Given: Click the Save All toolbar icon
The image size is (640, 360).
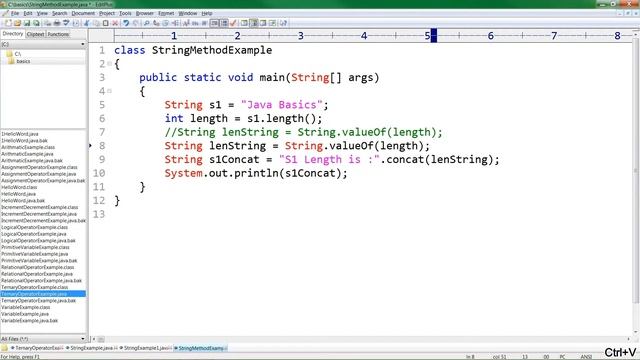Looking at the screenshot, I should [36, 23].
